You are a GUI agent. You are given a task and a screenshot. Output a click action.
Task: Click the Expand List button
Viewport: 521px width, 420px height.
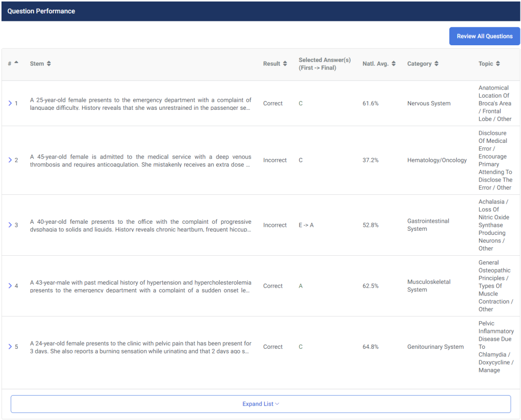260,404
